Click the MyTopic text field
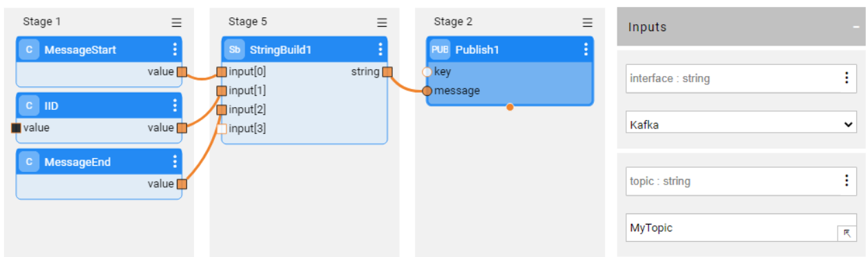This screenshot has width=868, height=257. coord(731,228)
